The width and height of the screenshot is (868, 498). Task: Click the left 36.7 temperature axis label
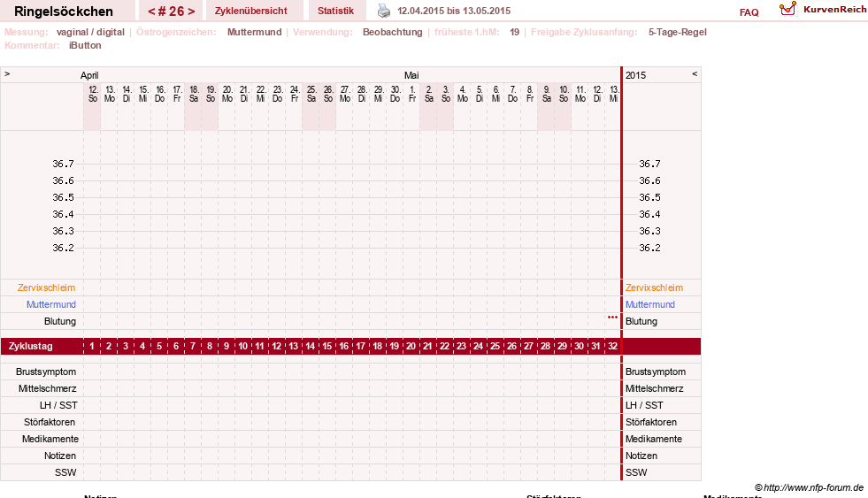(x=63, y=164)
